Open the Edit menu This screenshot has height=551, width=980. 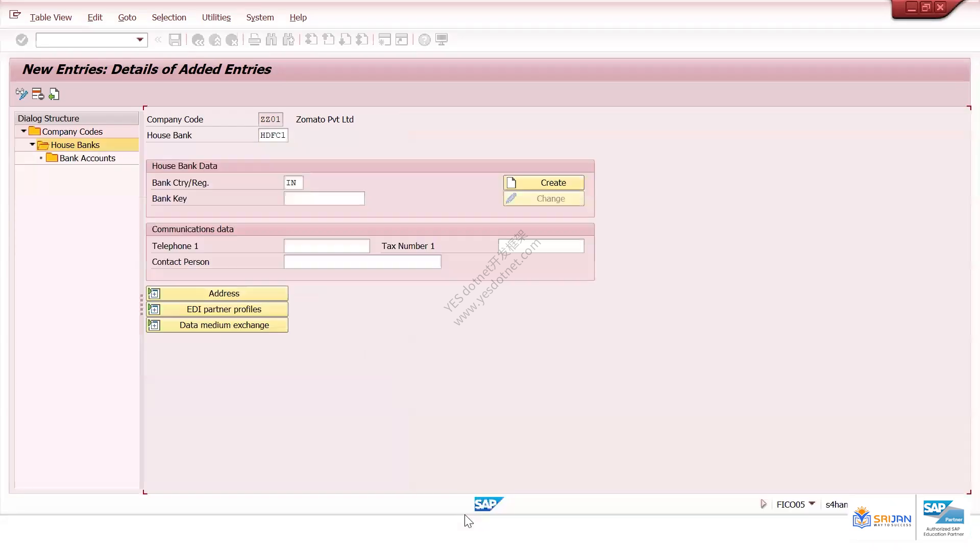coord(95,17)
